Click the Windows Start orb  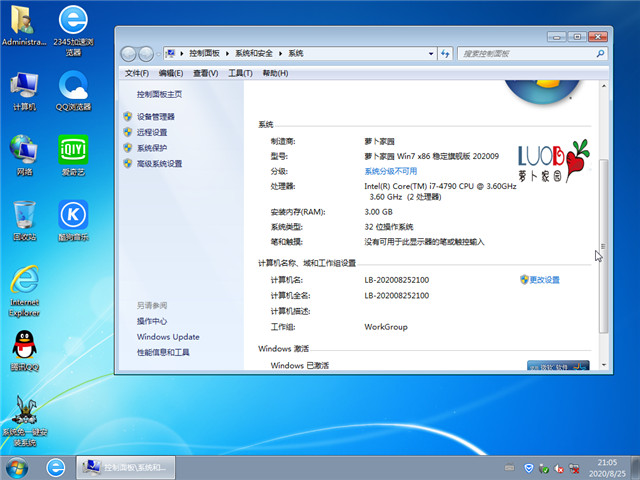coord(17,468)
